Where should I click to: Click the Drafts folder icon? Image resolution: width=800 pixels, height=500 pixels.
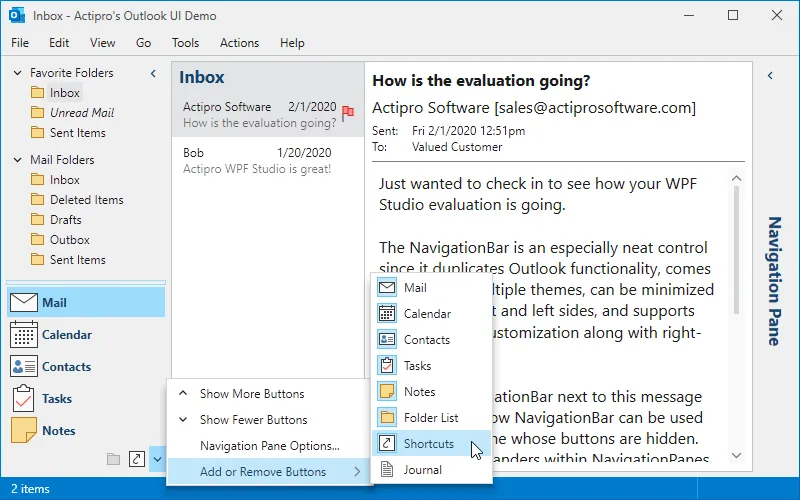(x=37, y=219)
